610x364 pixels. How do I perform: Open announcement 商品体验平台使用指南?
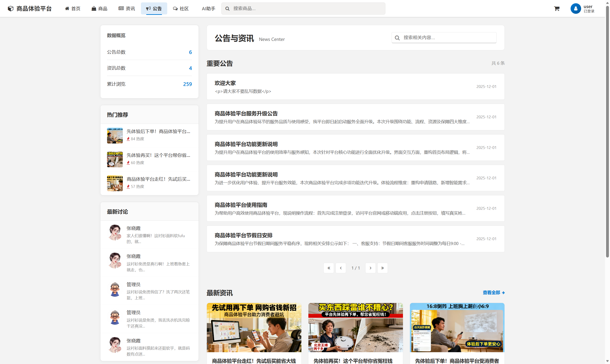[x=241, y=205]
